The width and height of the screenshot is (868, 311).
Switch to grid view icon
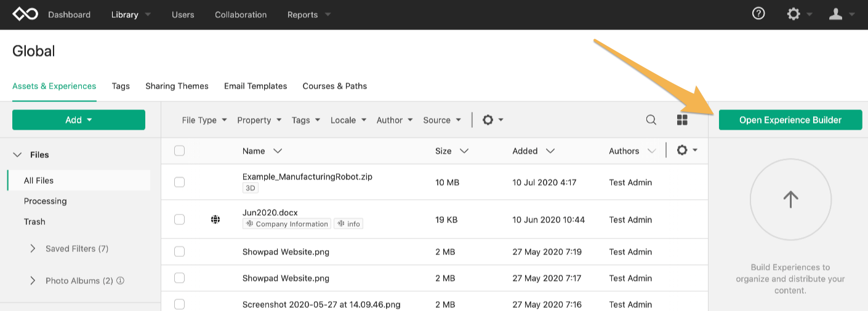click(682, 120)
